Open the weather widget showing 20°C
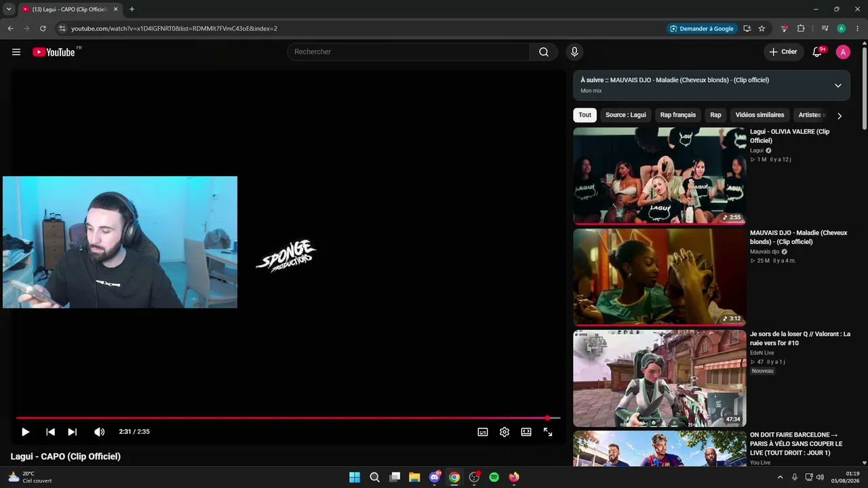The image size is (868, 488). 30,477
